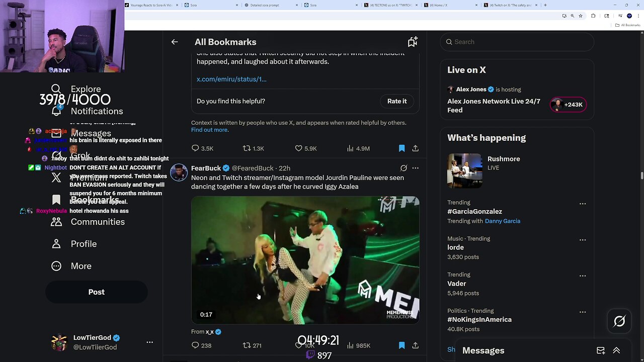This screenshot has width=644, height=362.
Task: Open the Vader trending topic
Action: [456, 284]
